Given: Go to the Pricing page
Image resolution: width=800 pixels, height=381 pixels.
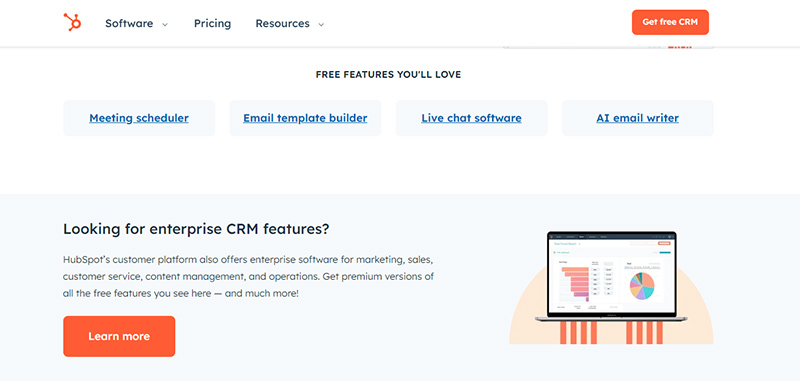Looking at the screenshot, I should click(x=212, y=23).
